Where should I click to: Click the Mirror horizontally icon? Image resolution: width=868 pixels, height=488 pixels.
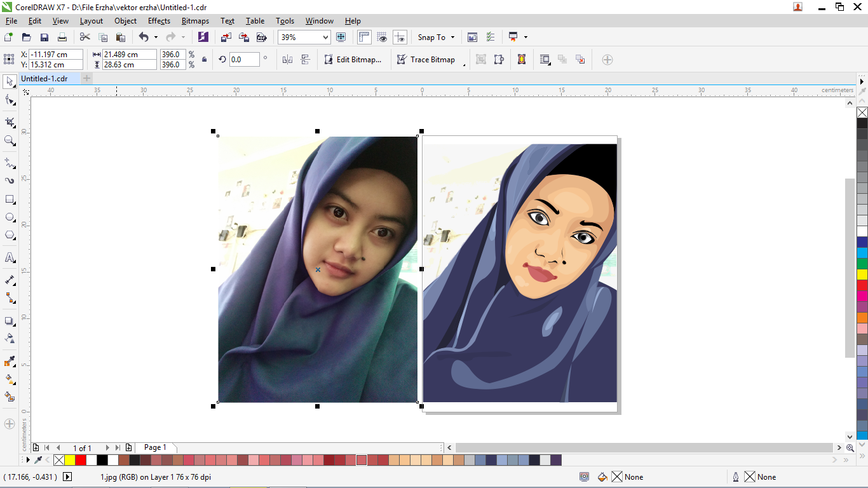(x=287, y=60)
